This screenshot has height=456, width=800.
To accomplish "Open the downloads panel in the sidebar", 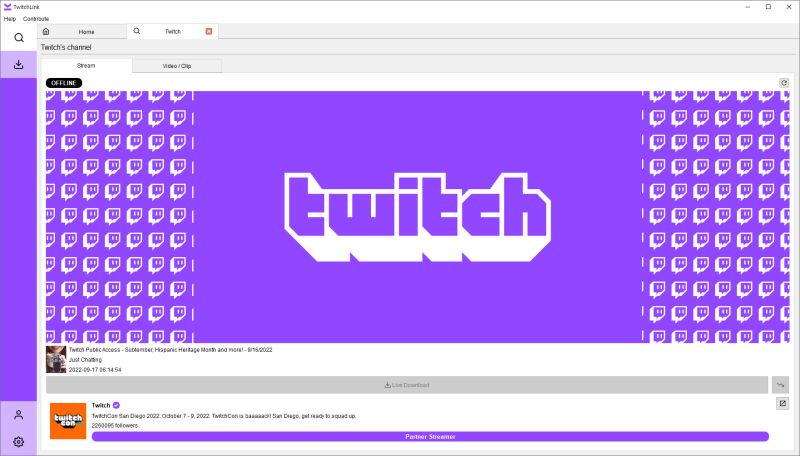I will click(x=18, y=65).
